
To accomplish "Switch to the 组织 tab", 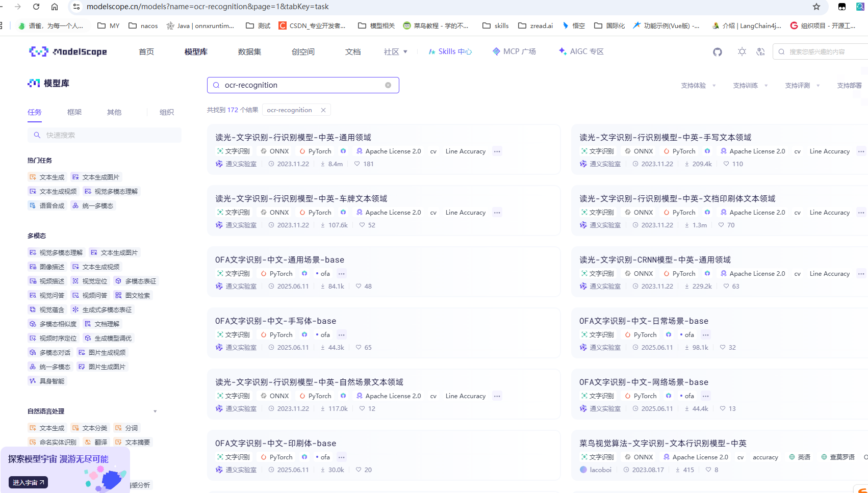I will tap(167, 112).
